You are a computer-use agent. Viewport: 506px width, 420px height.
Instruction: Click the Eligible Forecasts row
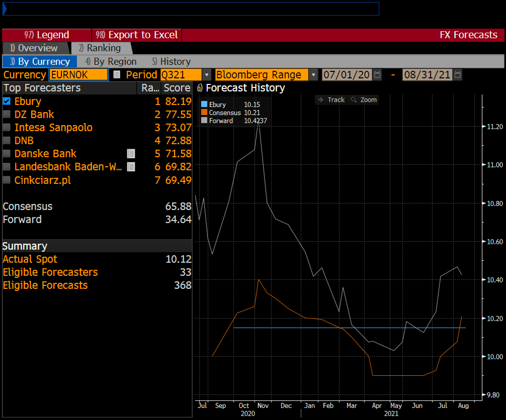[97, 285]
